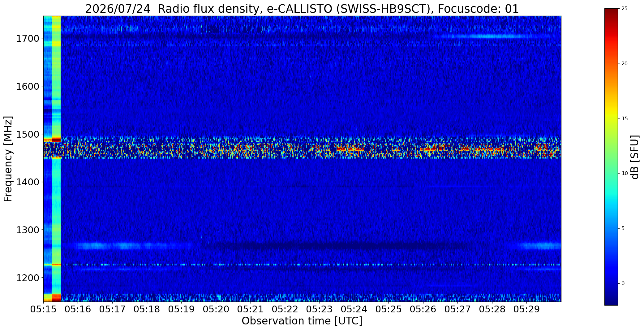Click the dB [SFU] colorbar label
644x330 pixels.
point(635,157)
